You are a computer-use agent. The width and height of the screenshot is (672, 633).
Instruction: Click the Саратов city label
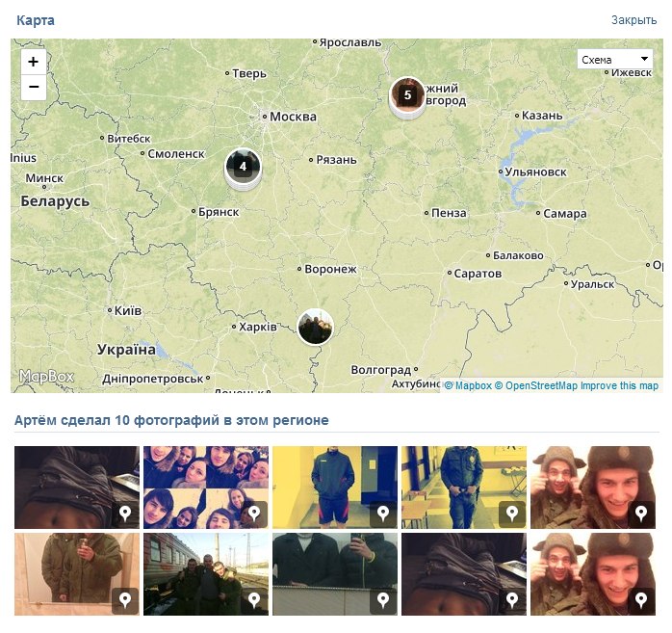point(478,274)
